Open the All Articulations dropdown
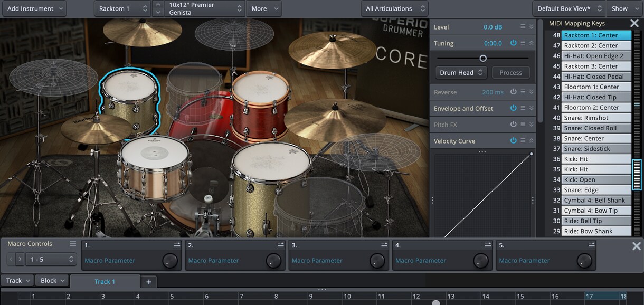This screenshot has width=644, height=305. coord(394,8)
